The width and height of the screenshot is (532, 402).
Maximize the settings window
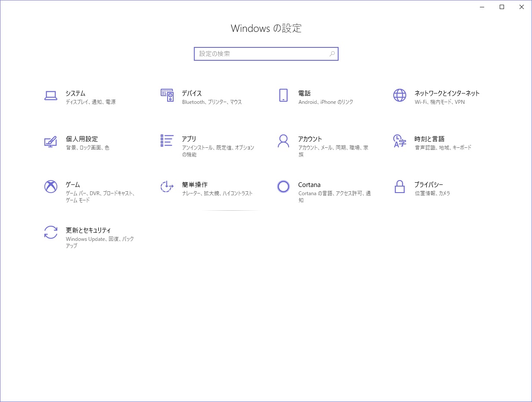point(502,7)
